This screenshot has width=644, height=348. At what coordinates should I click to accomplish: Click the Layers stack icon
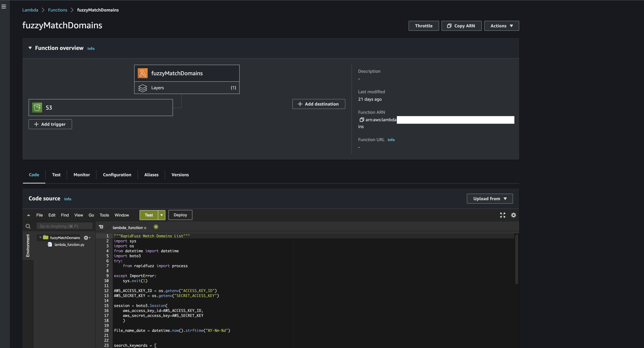point(143,88)
